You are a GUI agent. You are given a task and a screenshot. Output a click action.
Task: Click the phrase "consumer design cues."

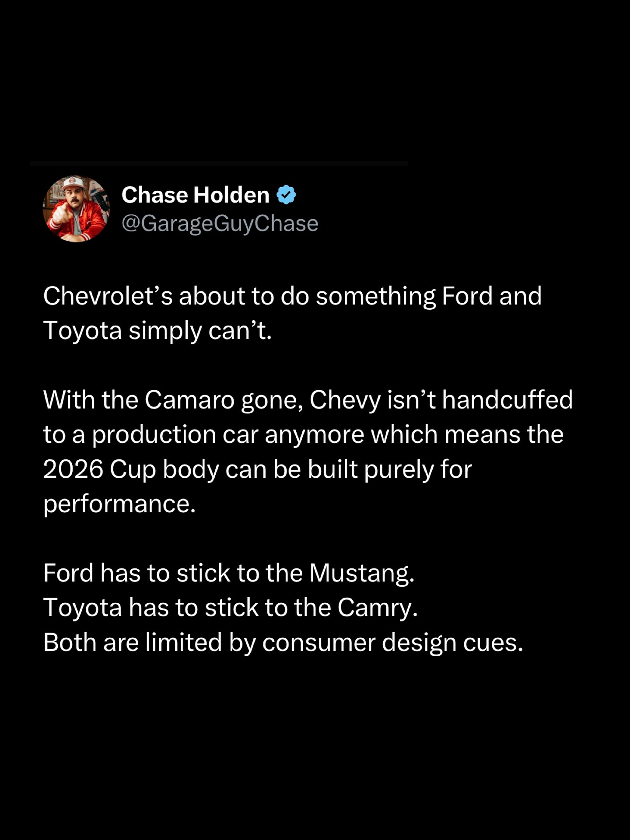(x=392, y=643)
